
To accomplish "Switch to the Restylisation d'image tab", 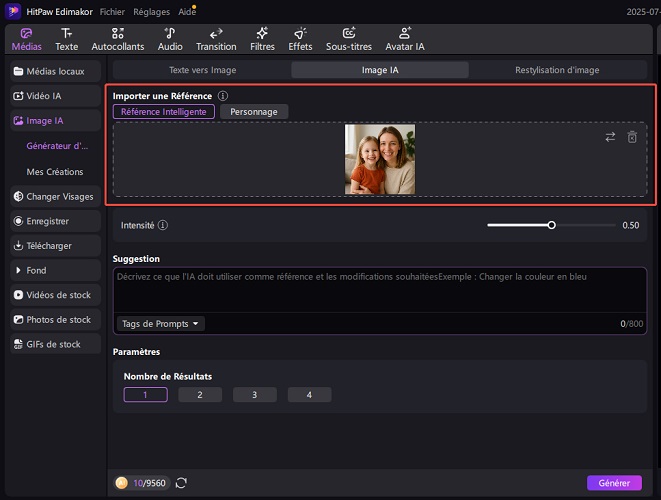I will point(557,70).
